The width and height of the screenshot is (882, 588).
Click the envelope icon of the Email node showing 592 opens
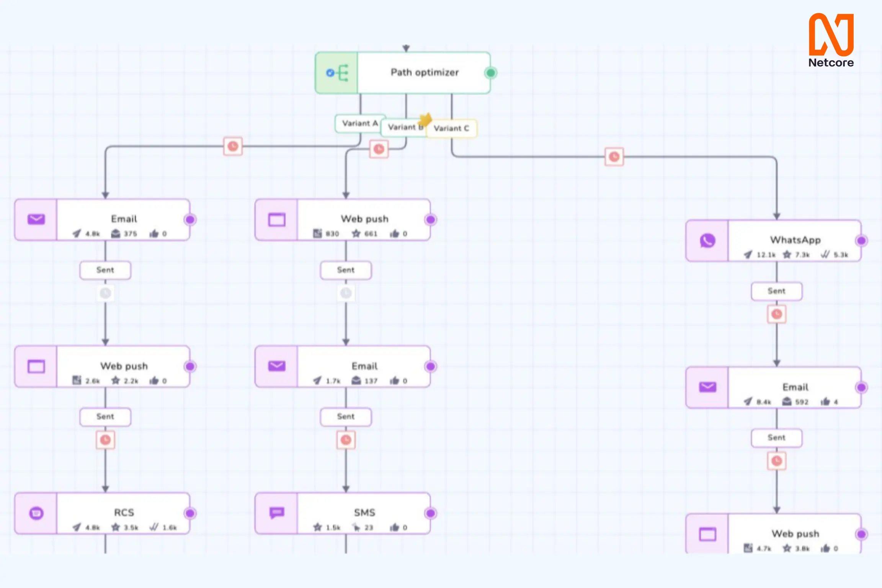click(x=707, y=387)
